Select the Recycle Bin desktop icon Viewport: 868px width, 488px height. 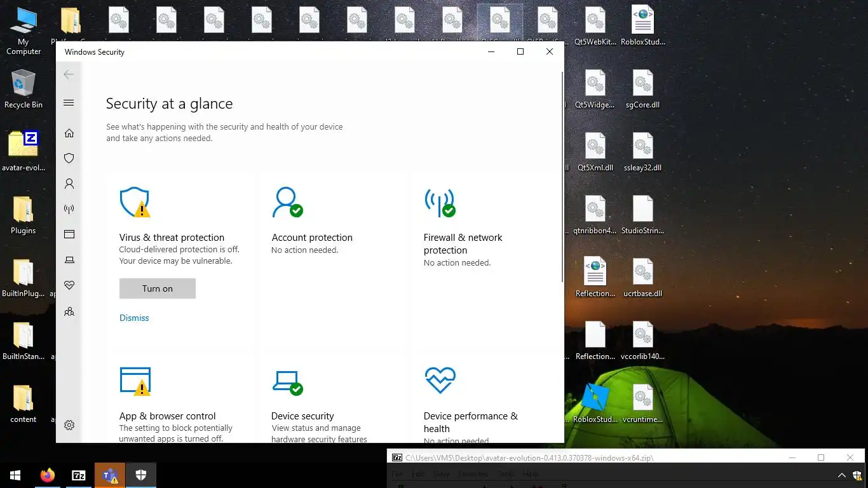pos(24,89)
